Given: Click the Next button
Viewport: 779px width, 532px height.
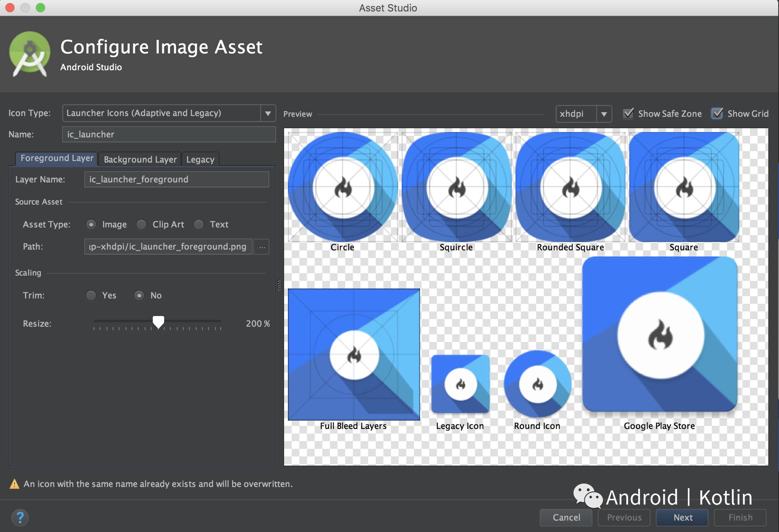Looking at the screenshot, I should pos(682,517).
